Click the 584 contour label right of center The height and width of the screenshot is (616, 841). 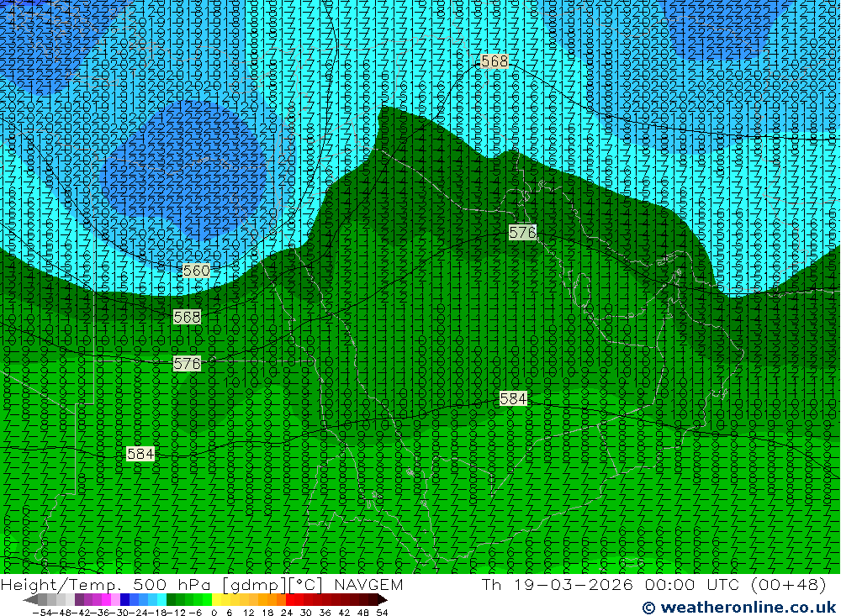coord(513,398)
